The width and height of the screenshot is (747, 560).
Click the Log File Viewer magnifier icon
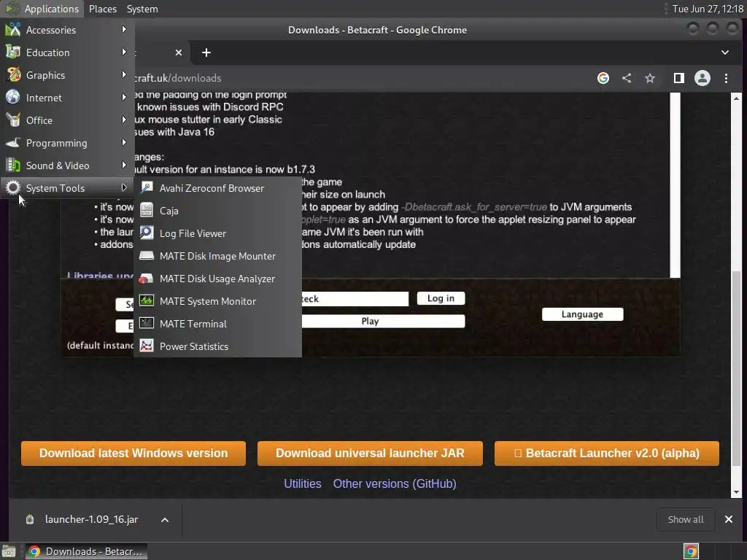(x=146, y=233)
